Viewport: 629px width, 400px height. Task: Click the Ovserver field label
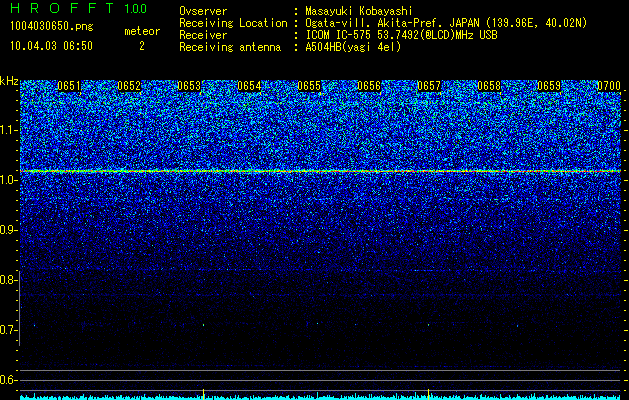pos(203,11)
